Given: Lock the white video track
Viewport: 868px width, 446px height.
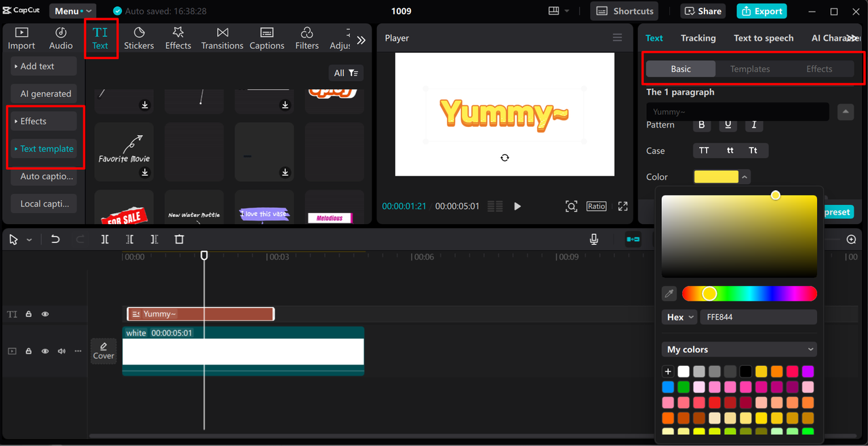Looking at the screenshot, I should pos(28,351).
